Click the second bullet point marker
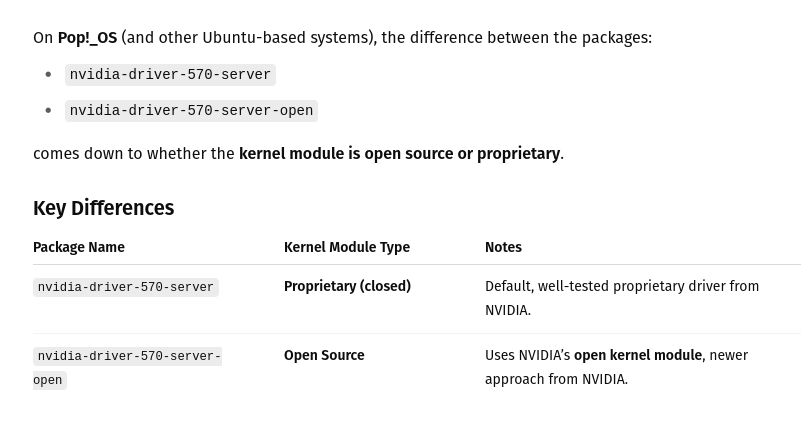Image resolution: width=806 pixels, height=435 pixels. pos(48,110)
